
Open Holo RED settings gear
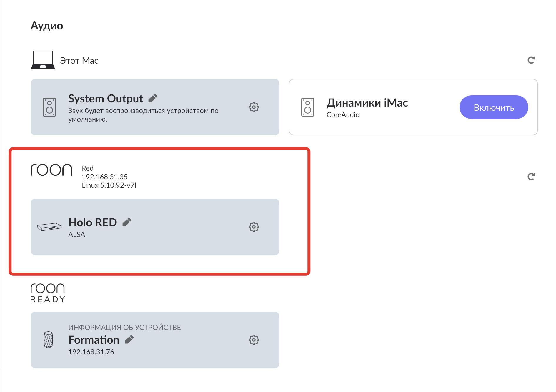(x=254, y=227)
